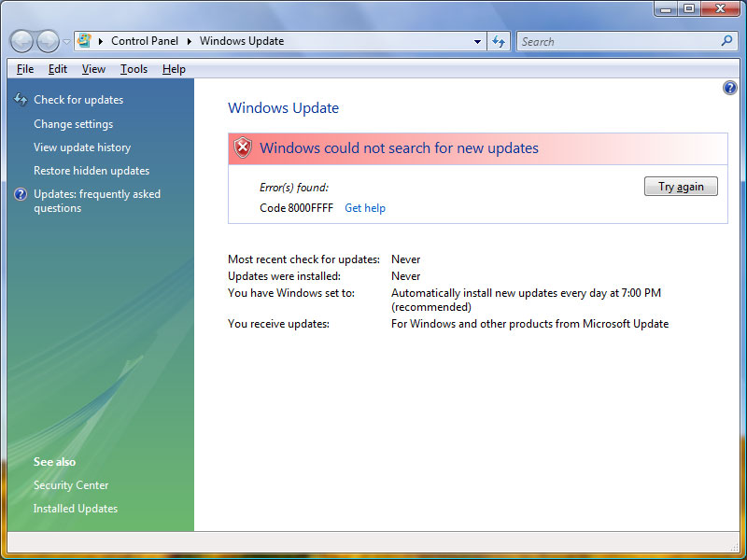Screen dimensions: 747x560
Task: Open Security Center link
Action: (x=71, y=484)
